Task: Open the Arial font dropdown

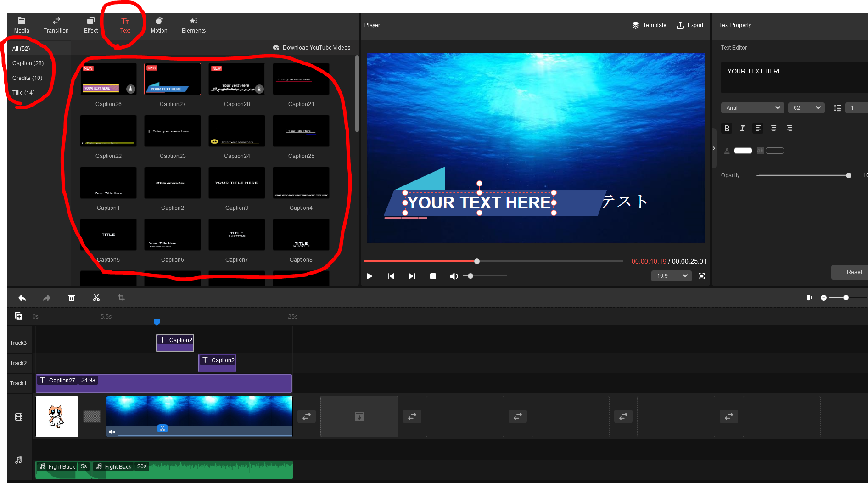Action: (x=753, y=108)
